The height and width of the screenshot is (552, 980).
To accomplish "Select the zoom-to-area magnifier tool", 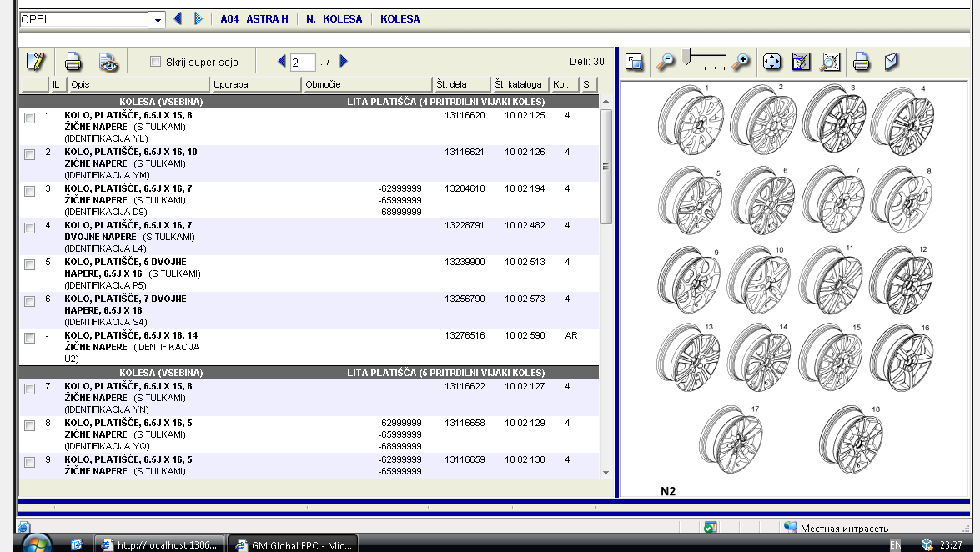I will (830, 61).
